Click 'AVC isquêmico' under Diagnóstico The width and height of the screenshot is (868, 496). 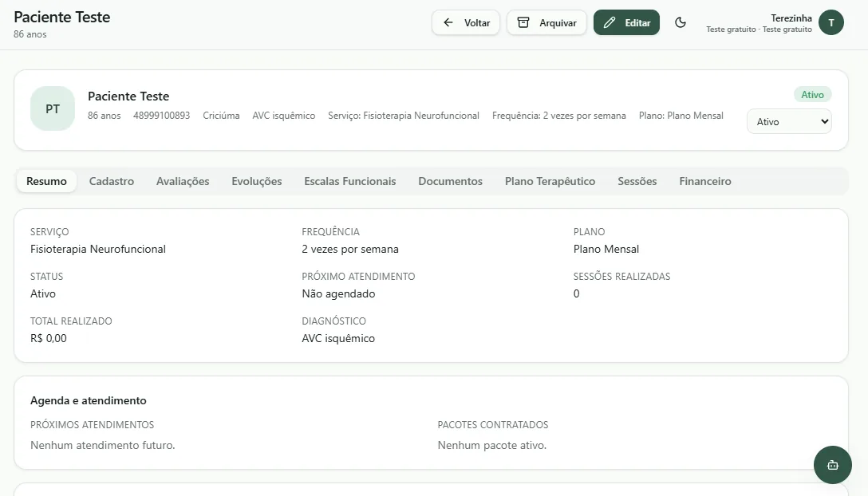coord(338,338)
